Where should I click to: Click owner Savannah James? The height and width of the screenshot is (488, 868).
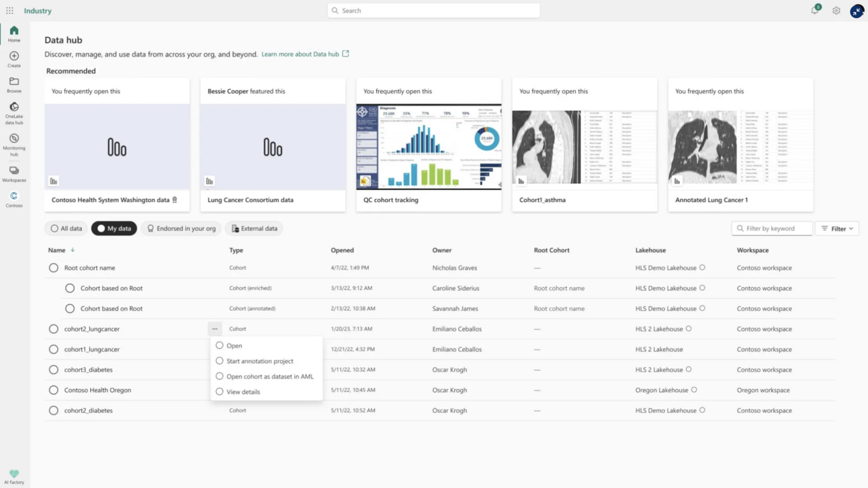455,309
